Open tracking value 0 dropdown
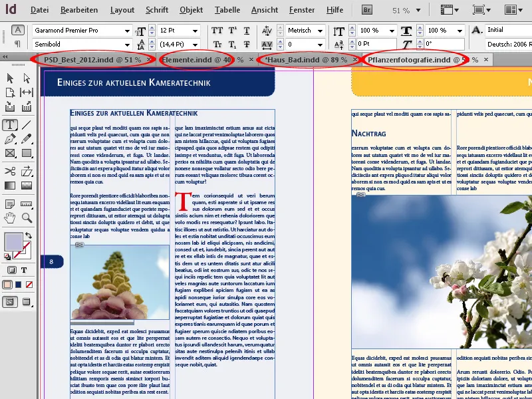Image resolution: width=532 pixels, height=399 pixels. click(320, 45)
